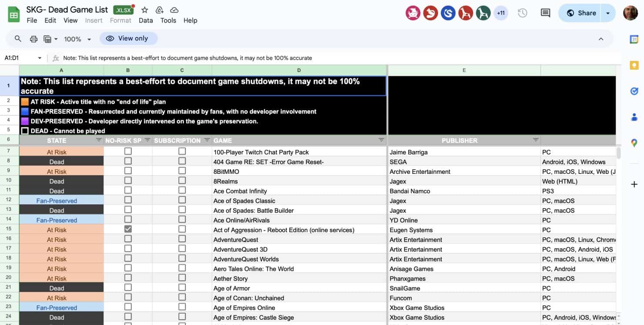644x325 pixels.
Task: Print the spreadsheet using printer icon
Action: tap(34, 39)
